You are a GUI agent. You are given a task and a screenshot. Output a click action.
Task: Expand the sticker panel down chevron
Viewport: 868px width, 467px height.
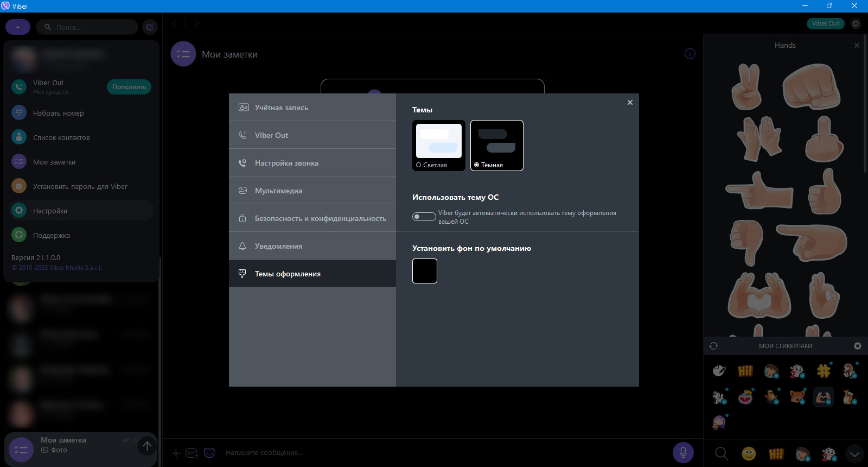coord(854,454)
